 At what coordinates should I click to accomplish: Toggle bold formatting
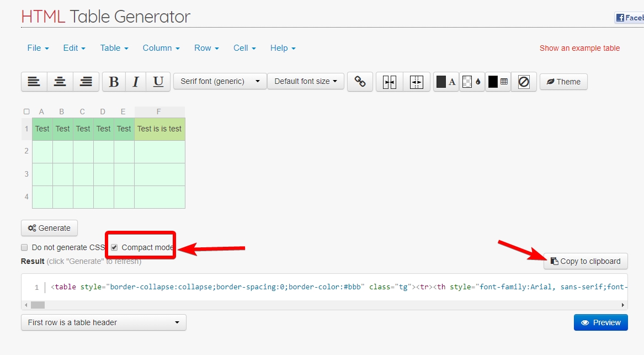(114, 82)
